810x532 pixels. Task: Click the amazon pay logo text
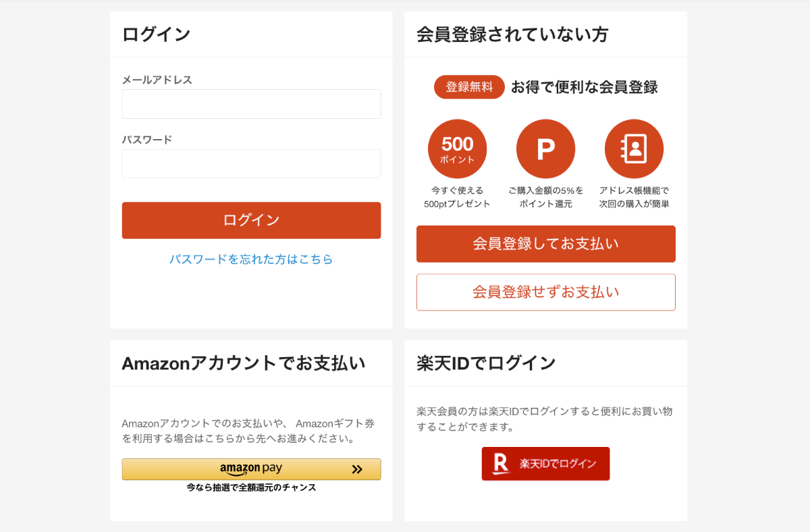tap(250, 469)
